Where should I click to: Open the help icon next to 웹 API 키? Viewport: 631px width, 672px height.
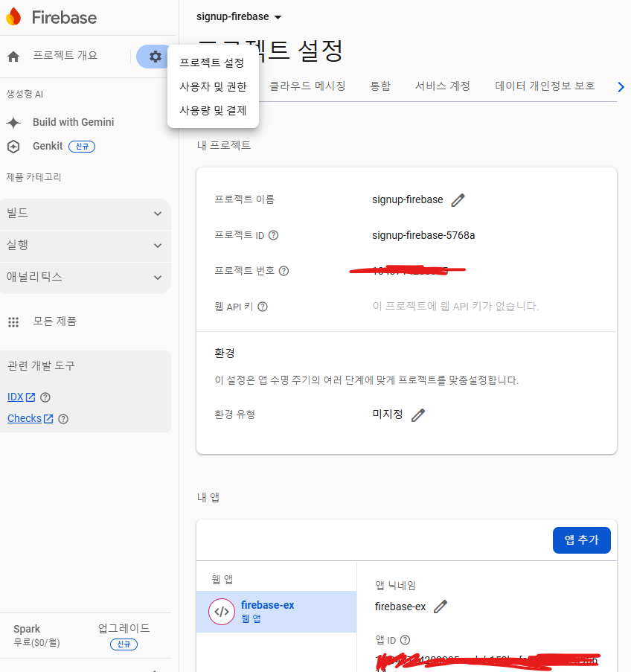[x=262, y=307]
